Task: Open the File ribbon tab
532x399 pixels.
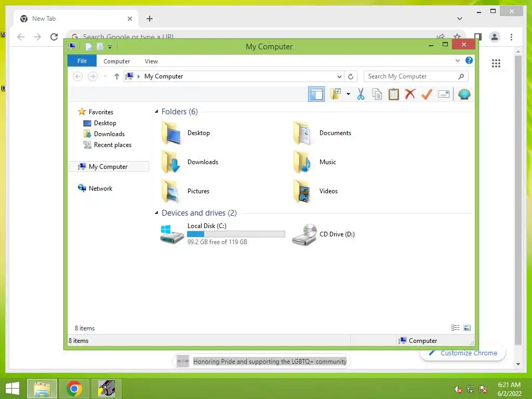Action: 82,61
